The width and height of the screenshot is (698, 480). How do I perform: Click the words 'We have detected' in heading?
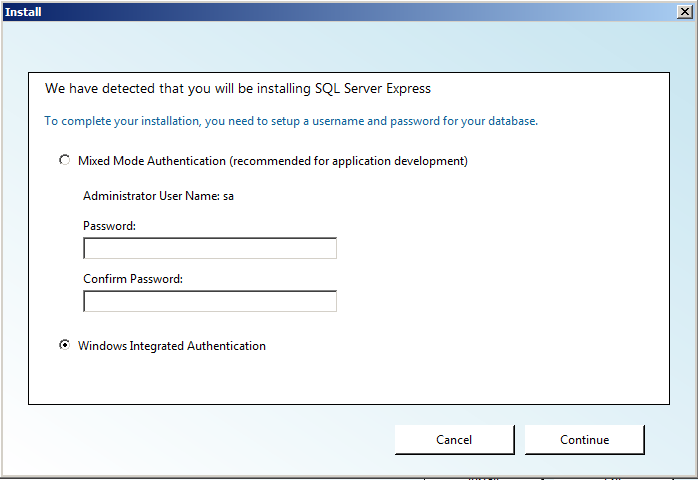(100, 89)
